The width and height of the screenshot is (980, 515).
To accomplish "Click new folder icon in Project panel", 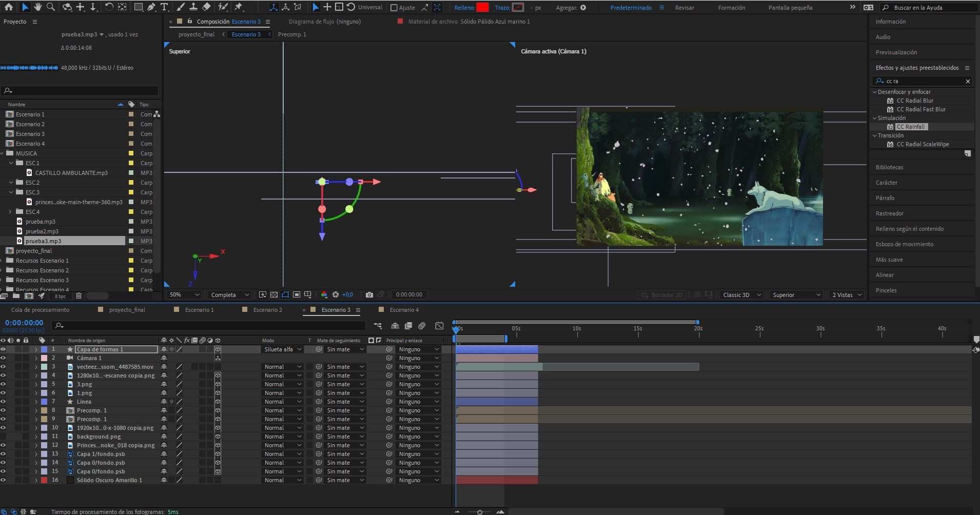I will coord(16,296).
